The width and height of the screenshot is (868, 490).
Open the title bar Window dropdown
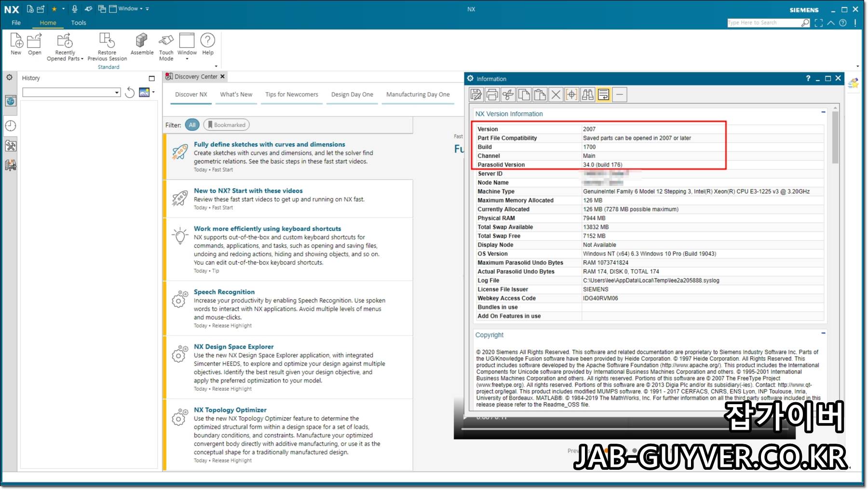pos(126,9)
